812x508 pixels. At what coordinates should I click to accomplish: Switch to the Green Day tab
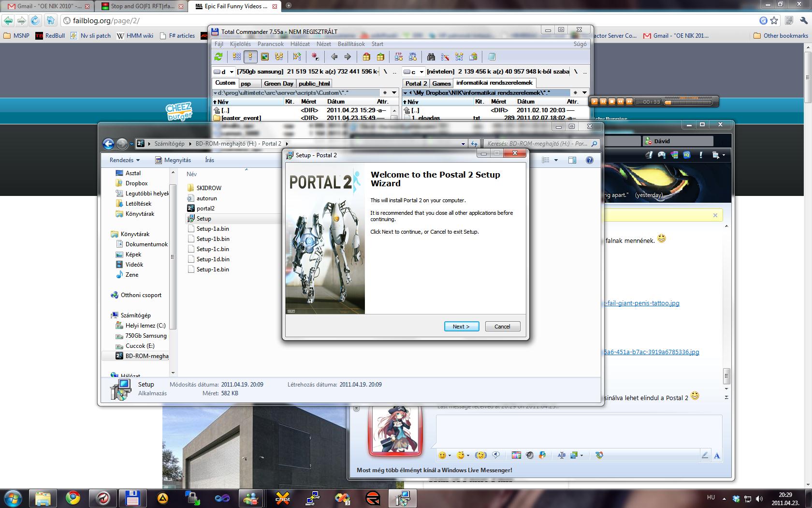tap(278, 83)
